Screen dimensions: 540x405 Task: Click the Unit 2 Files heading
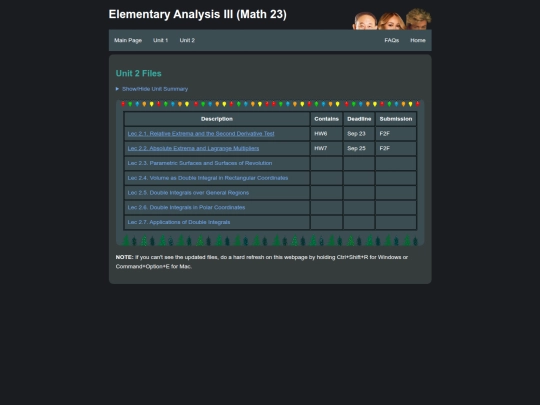[138, 73]
